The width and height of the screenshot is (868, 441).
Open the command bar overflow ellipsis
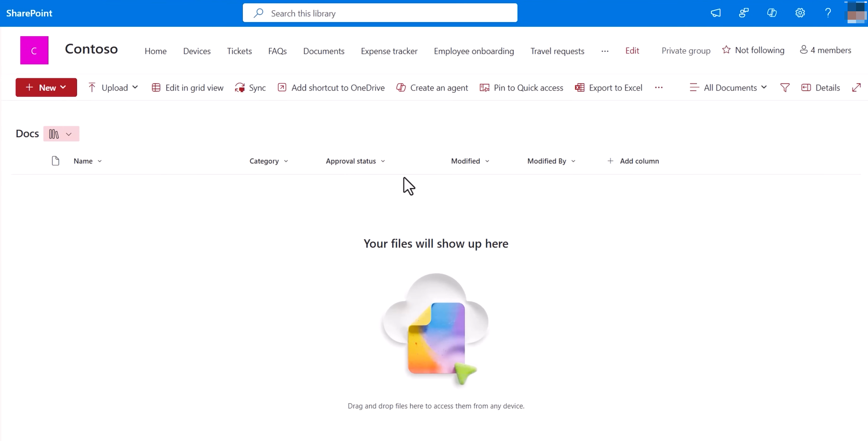pos(659,87)
